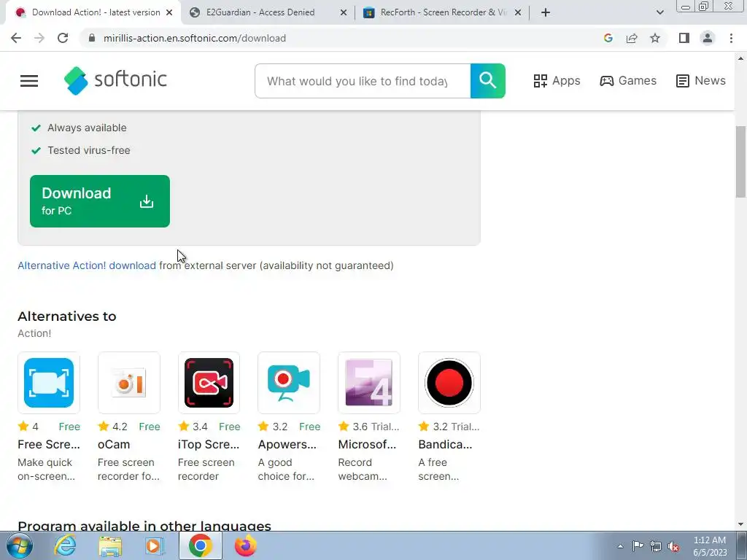Go forward with the forward arrow
Viewport: 747px width, 560px height.
pyautogui.click(x=39, y=38)
